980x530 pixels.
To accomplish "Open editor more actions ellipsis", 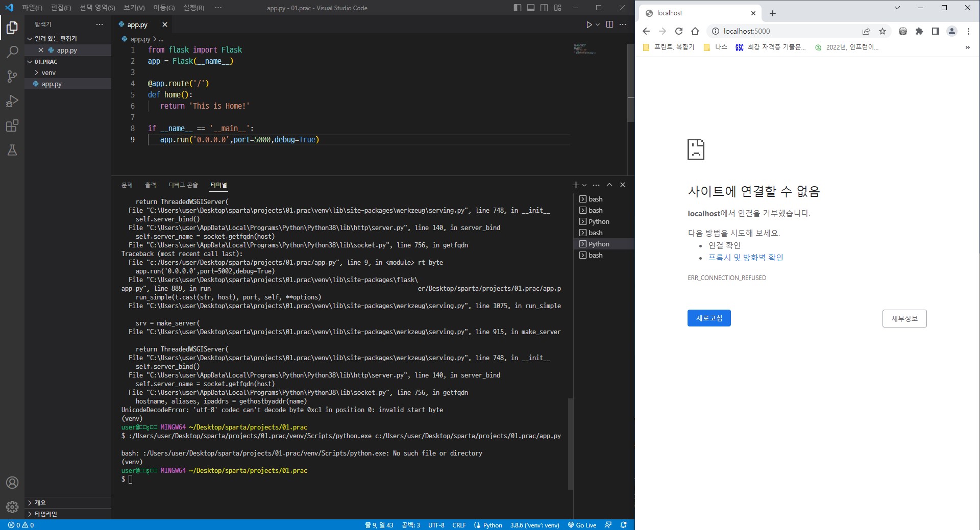I will [623, 24].
